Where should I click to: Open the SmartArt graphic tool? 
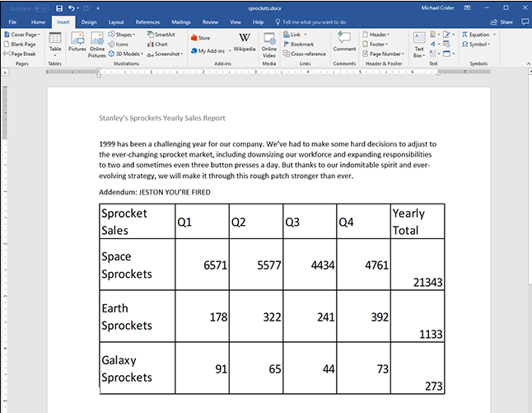[161, 35]
